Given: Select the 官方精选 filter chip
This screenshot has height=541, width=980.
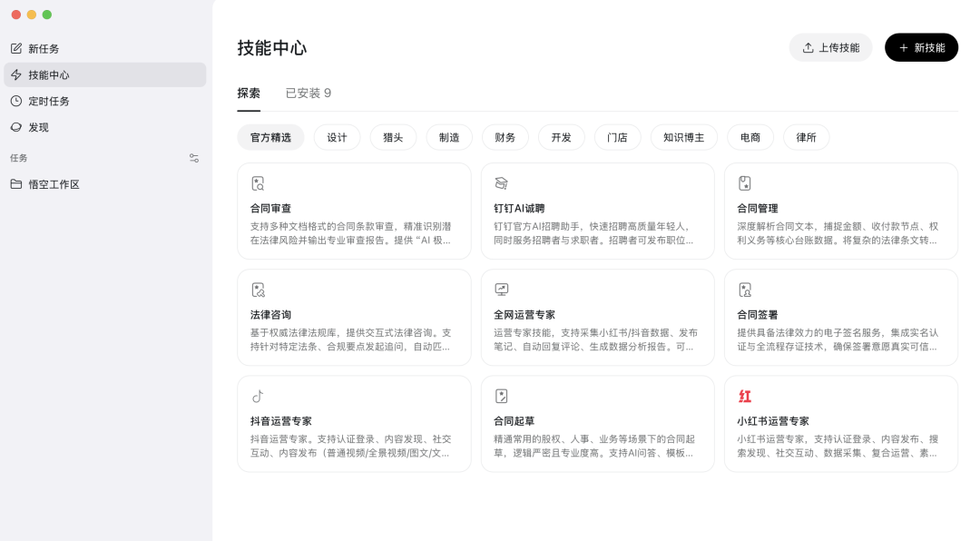Looking at the screenshot, I should 269,137.
